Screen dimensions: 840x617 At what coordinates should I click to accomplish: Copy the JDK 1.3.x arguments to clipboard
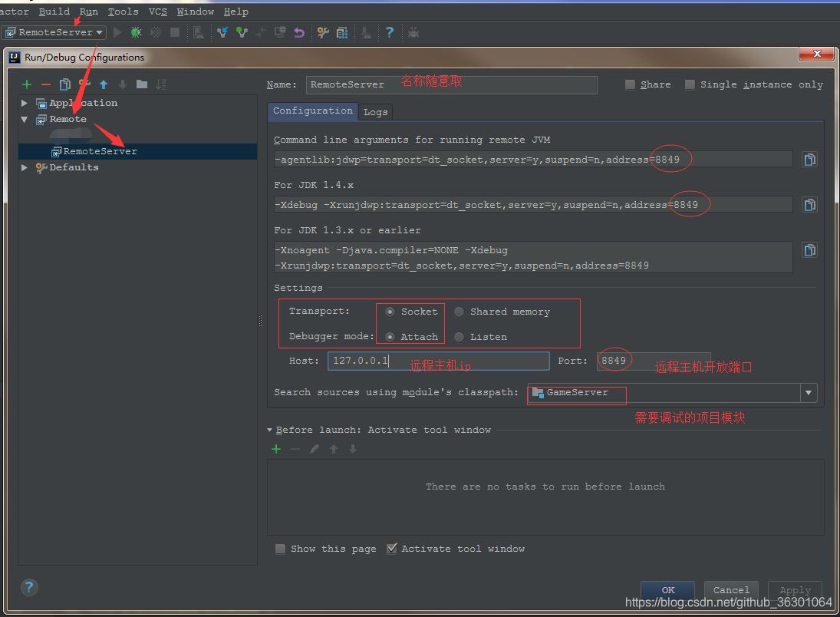[x=809, y=250]
